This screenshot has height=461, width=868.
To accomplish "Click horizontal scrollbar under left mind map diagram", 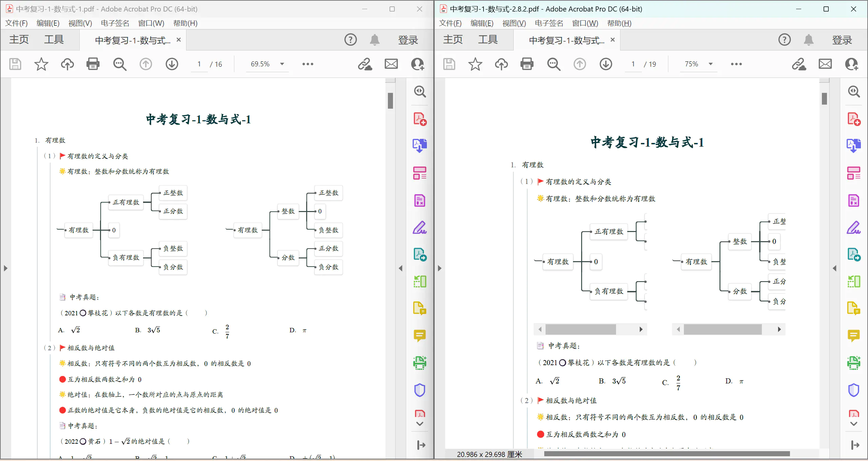I will 580,329.
